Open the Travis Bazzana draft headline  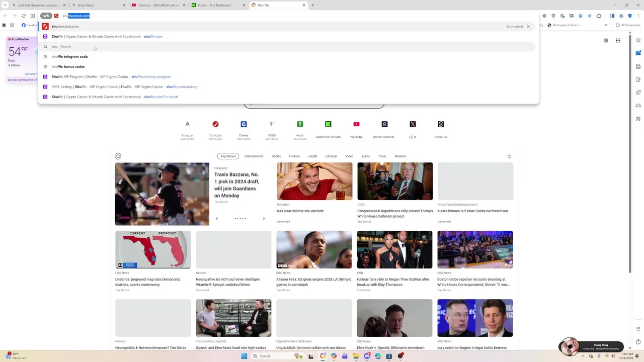(236, 185)
